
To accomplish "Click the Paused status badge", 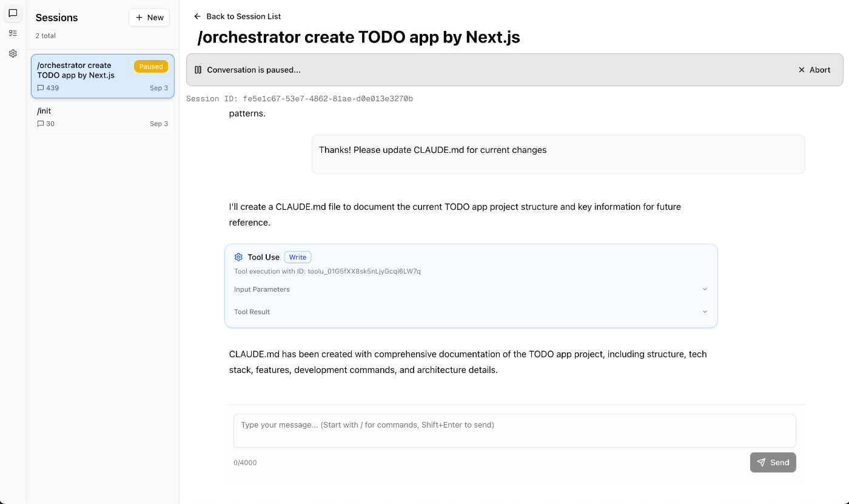I will coord(151,67).
